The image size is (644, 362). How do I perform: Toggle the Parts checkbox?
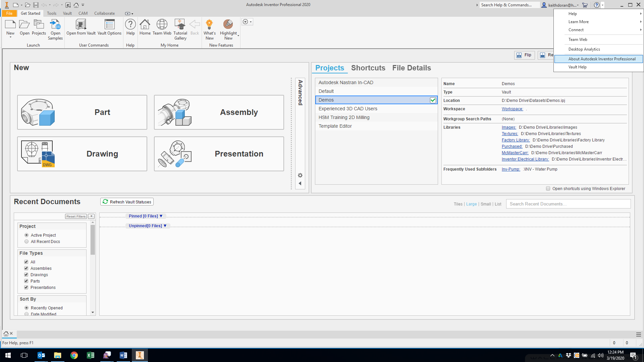[x=26, y=281]
